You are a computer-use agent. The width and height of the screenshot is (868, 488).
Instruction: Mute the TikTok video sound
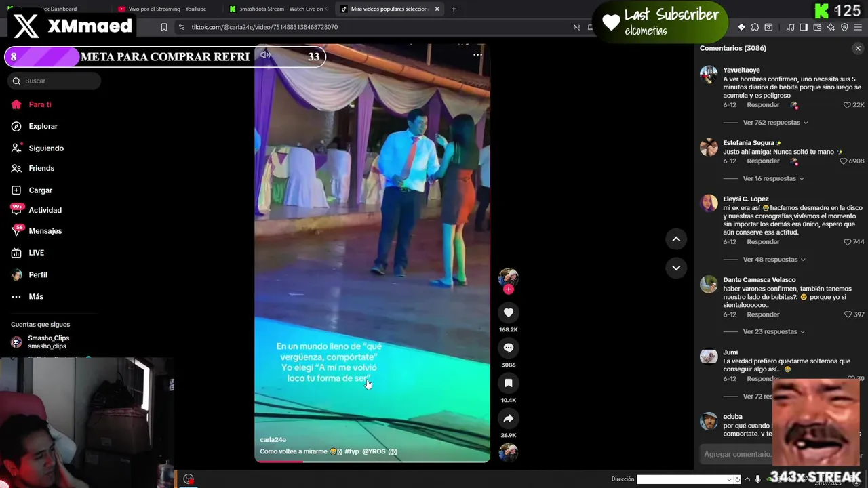click(x=265, y=55)
